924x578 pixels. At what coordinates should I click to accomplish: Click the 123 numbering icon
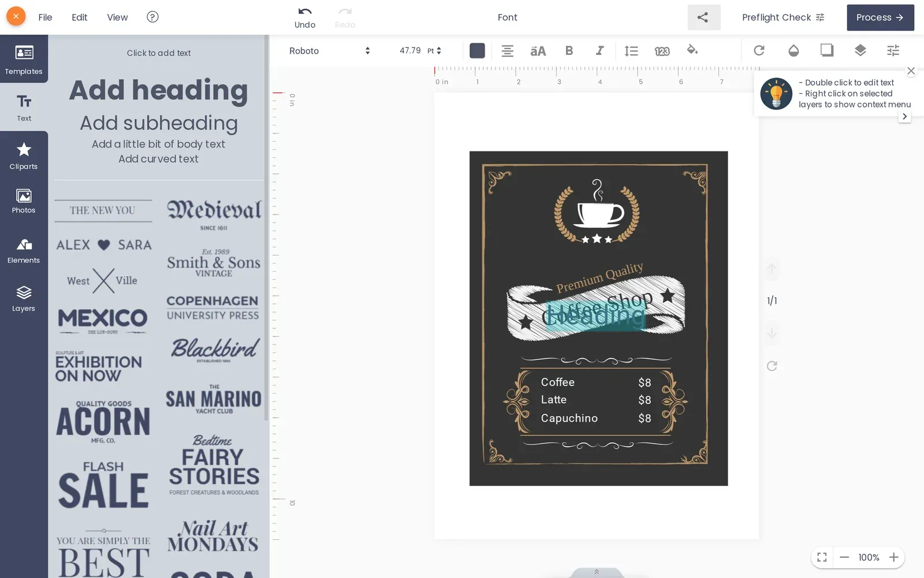tap(662, 51)
